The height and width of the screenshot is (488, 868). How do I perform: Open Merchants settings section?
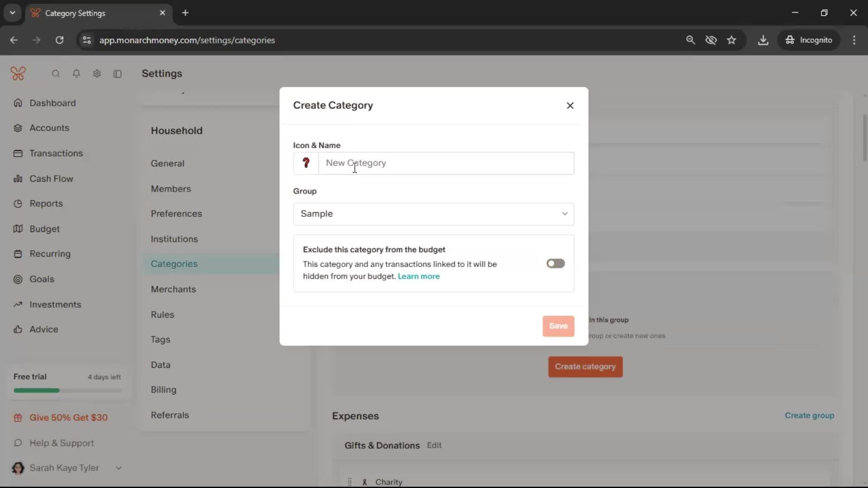pyautogui.click(x=173, y=289)
